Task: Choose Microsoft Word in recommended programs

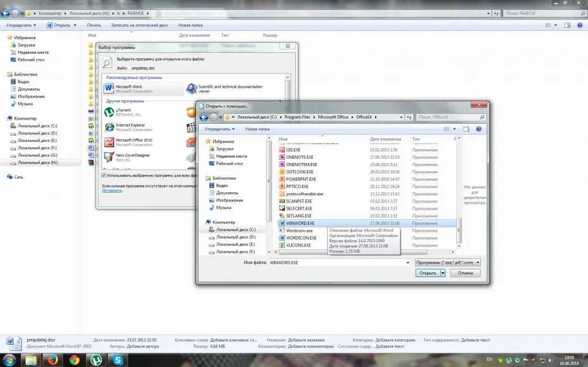Action: tap(143, 89)
